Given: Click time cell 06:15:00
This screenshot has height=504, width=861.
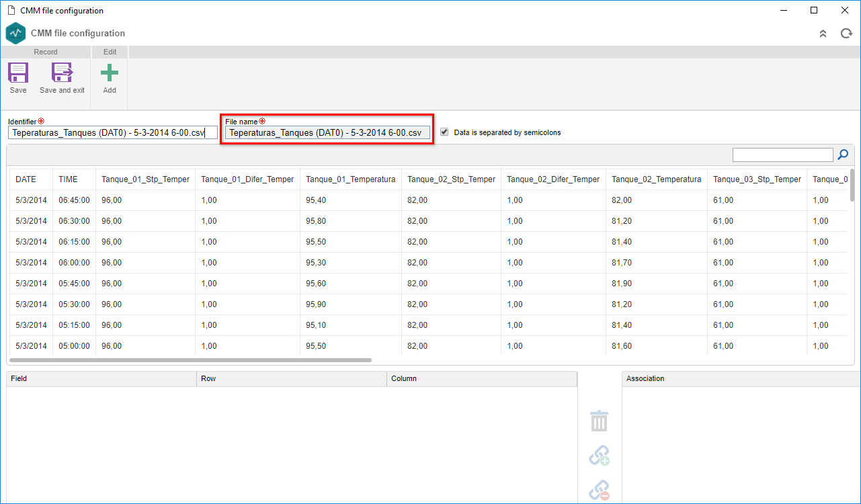Looking at the screenshot, I should [74, 242].
